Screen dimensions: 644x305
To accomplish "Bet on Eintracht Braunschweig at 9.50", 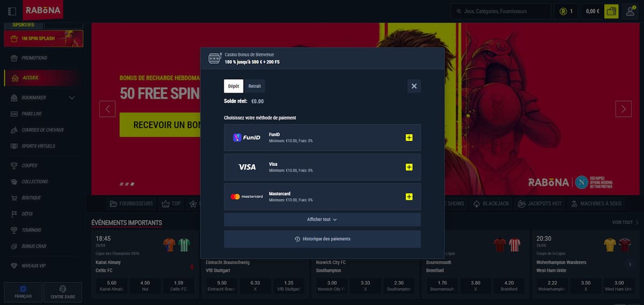I will [222, 286].
